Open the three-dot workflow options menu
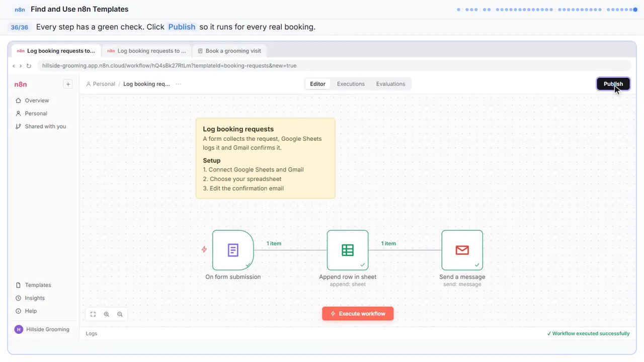The image size is (644, 362). 179,84
